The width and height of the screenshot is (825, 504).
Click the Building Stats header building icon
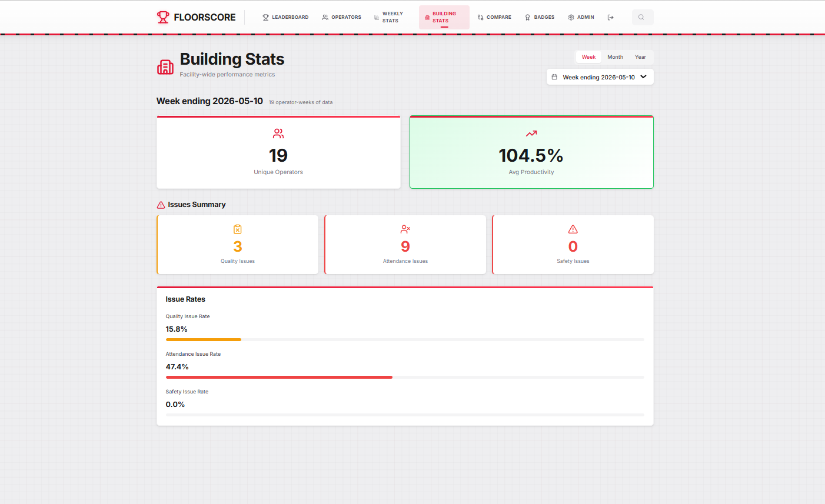pyautogui.click(x=165, y=67)
